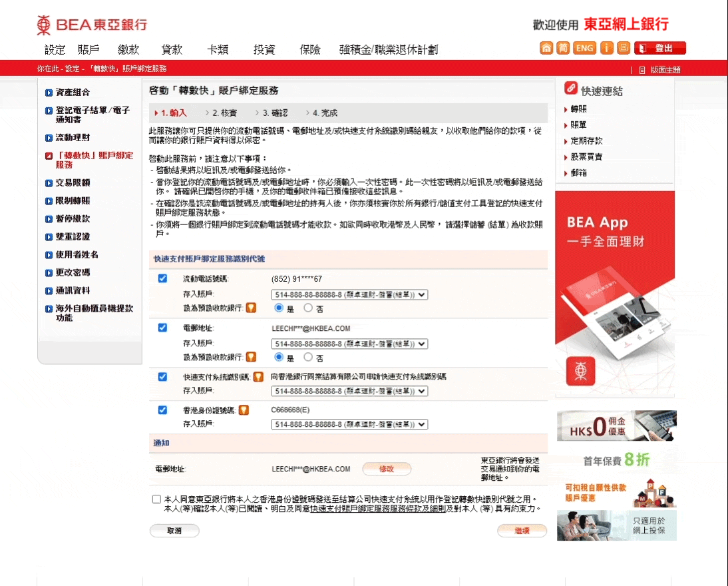Viewport: 728px width, 586px height.
Task: Click the 登出 logout button
Action: [660, 48]
